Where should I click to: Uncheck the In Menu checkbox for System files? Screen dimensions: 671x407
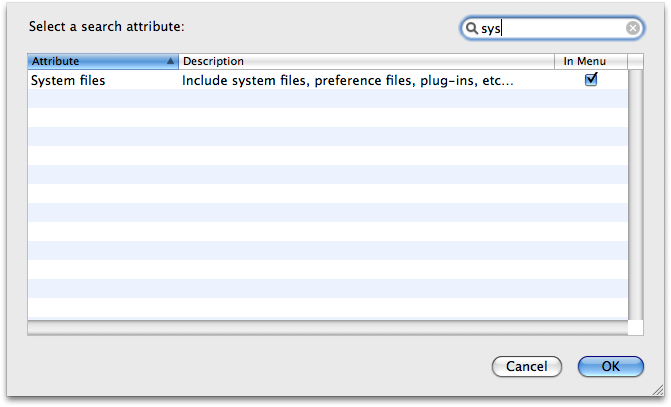[591, 80]
